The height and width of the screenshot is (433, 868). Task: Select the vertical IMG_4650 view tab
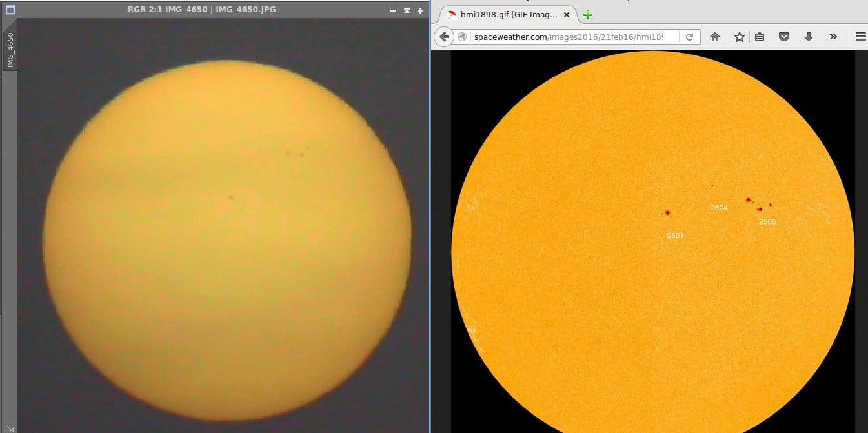click(9, 50)
